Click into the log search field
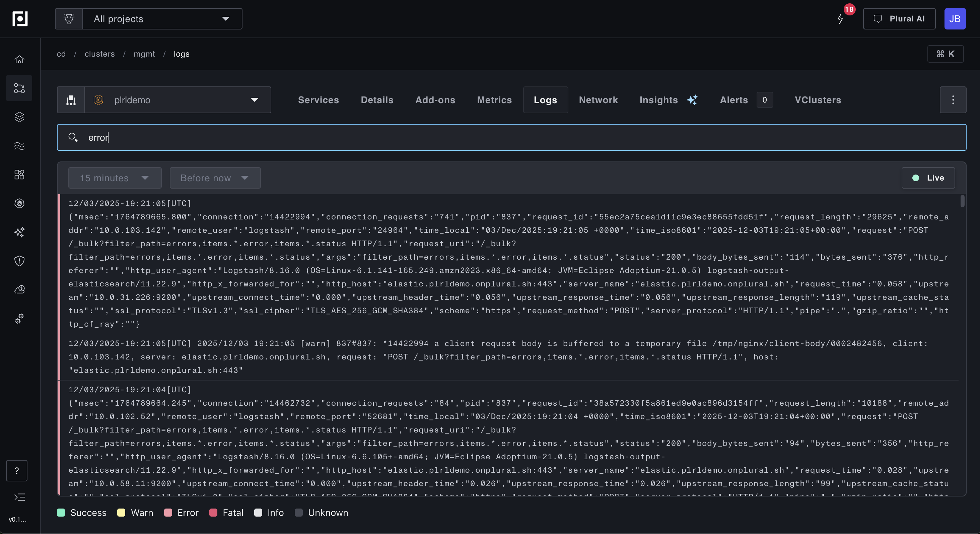This screenshot has width=980, height=534. click(x=511, y=137)
